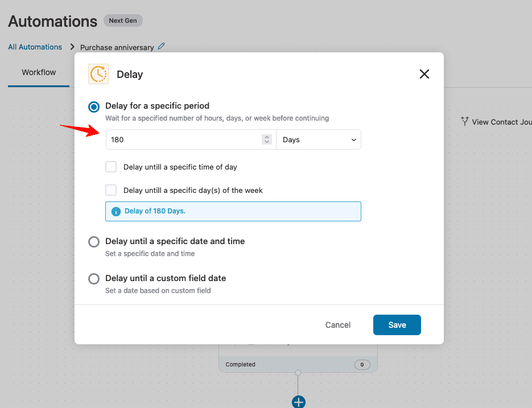This screenshot has height=408, width=532.
Task: Save the delay settings
Action: pos(397,325)
